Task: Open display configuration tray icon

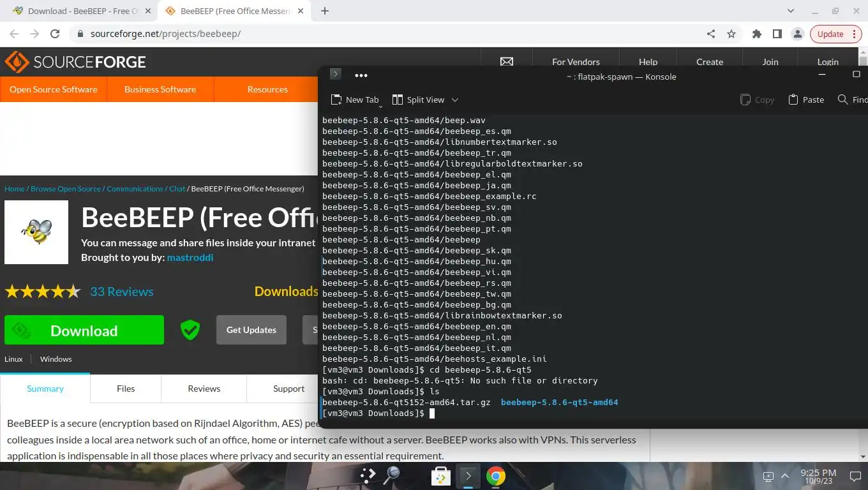Action: 768,477
